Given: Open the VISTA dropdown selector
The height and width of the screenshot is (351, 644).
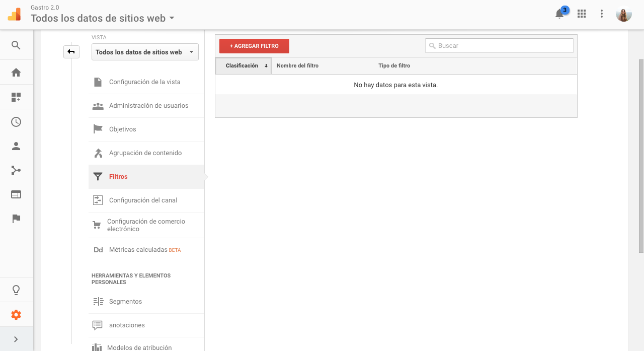Looking at the screenshot, I should point(144,51).
